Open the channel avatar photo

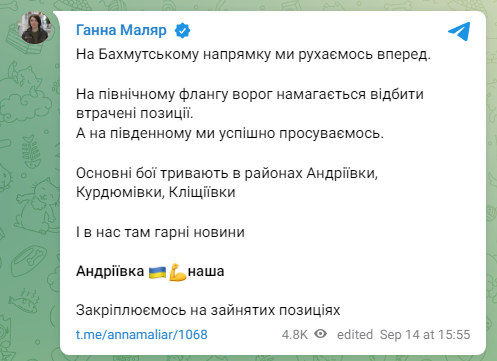point(35,27)
